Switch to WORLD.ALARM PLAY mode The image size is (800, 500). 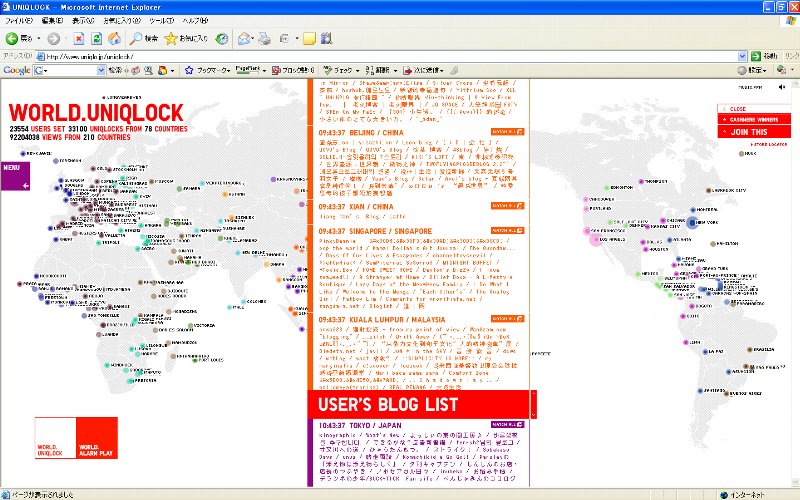97,438
